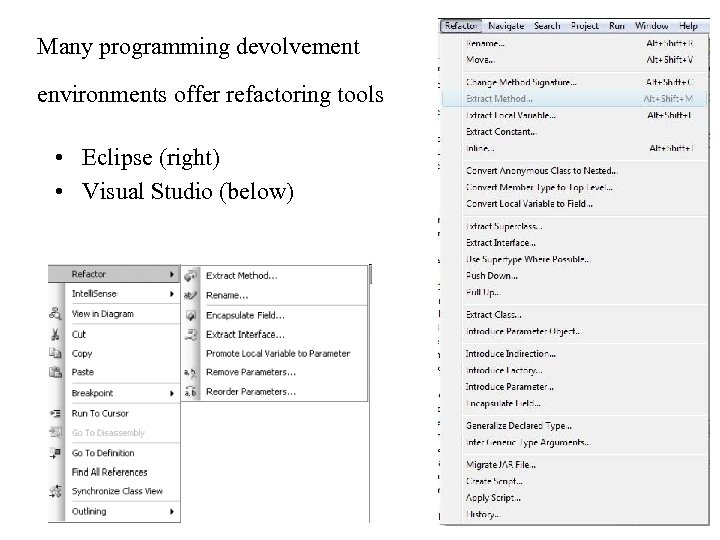The width and height of the screenshot is (720, 540).
Task: Open the Refactor menu in Eclipse menu bar
Action: 461,26
